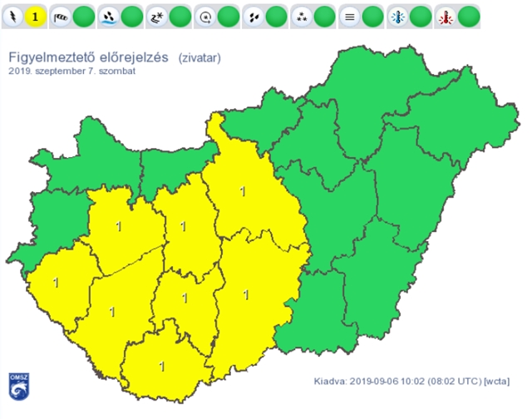Click the green indicator beside the freezing rain icon
Image resolution: width=532 pixels, height=419 pixels.
pos(229,17)
